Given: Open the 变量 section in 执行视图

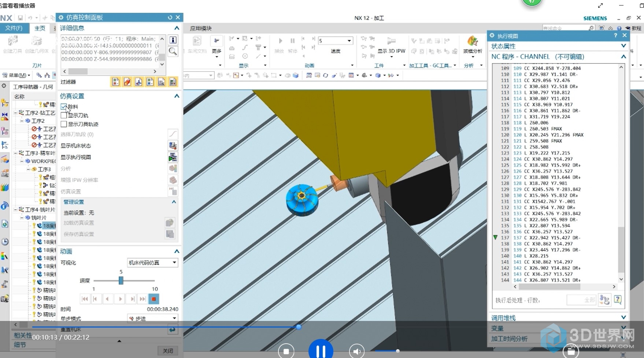Looking at the screenshot, I should (497, 328).
